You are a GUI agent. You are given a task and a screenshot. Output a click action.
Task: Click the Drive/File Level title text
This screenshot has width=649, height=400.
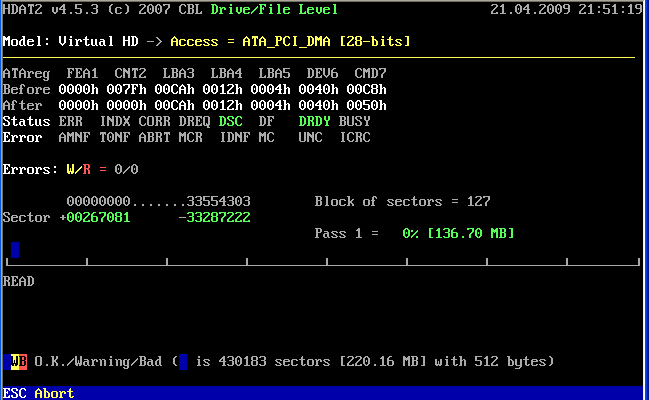coord(274,10)
